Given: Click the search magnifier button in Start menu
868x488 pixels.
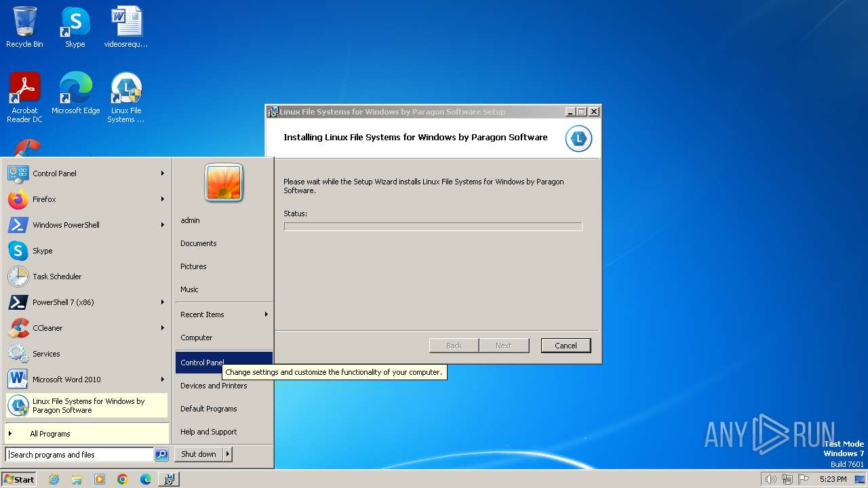Looking at the screenshot, I should click(x=161, y=455).
